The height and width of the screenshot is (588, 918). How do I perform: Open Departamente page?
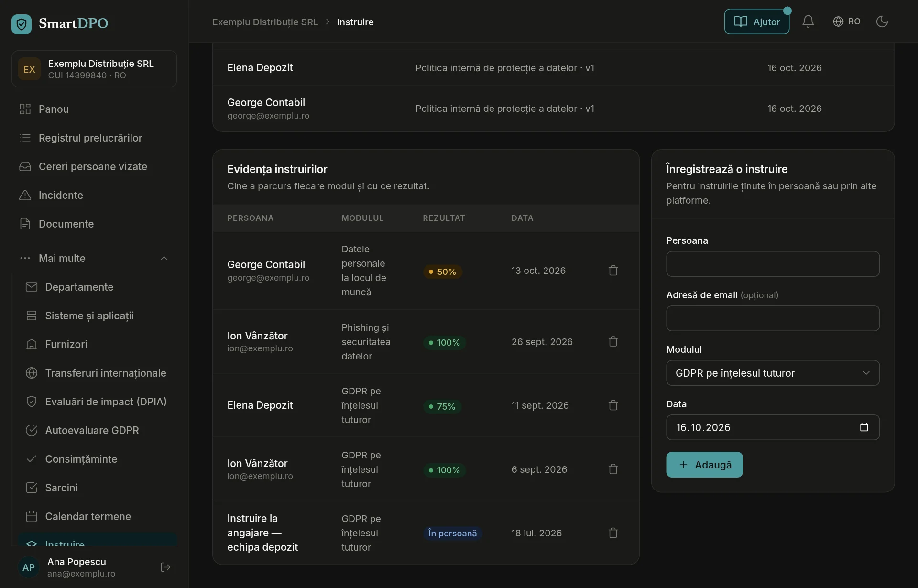(x=98, y=287)
